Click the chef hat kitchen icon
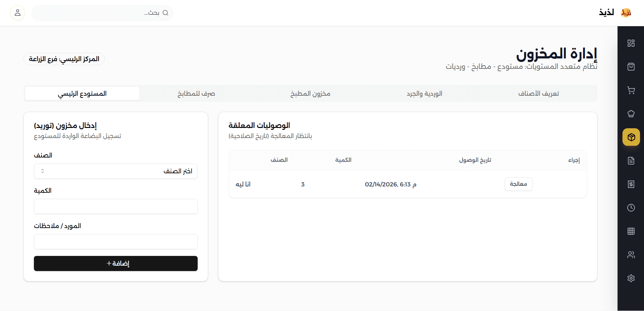This screenshot has width=644, height=311. 631,114
